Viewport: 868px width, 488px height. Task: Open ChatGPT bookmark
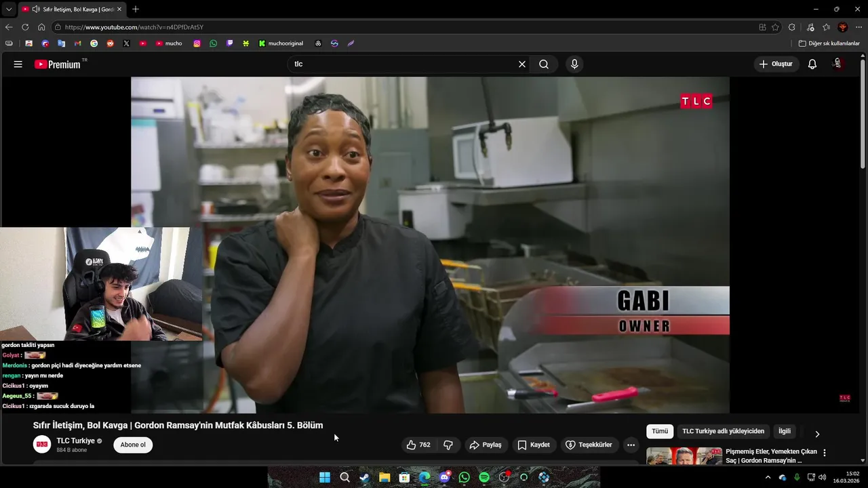(x=318, y=43)
